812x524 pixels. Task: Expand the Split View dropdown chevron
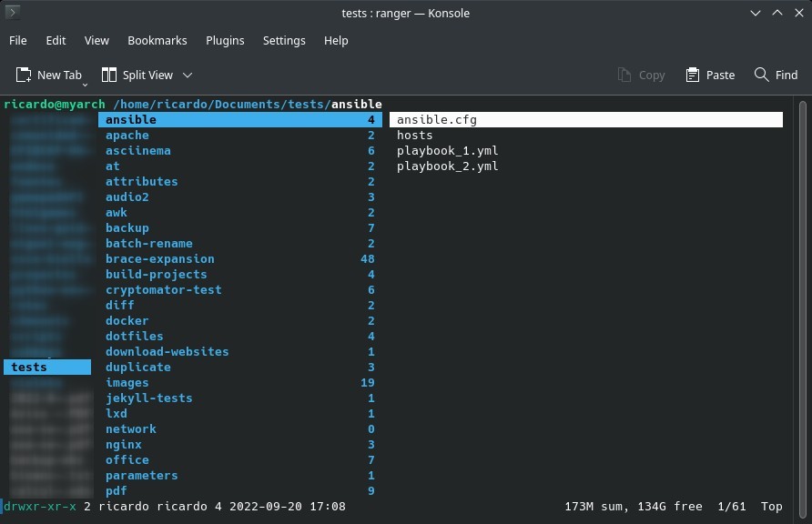tap(188, 76)
